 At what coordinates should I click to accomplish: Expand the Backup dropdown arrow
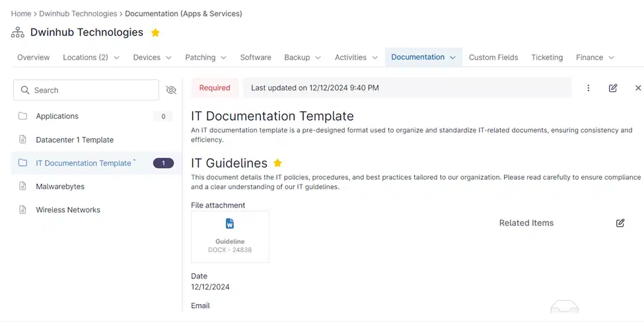[318, 58]
